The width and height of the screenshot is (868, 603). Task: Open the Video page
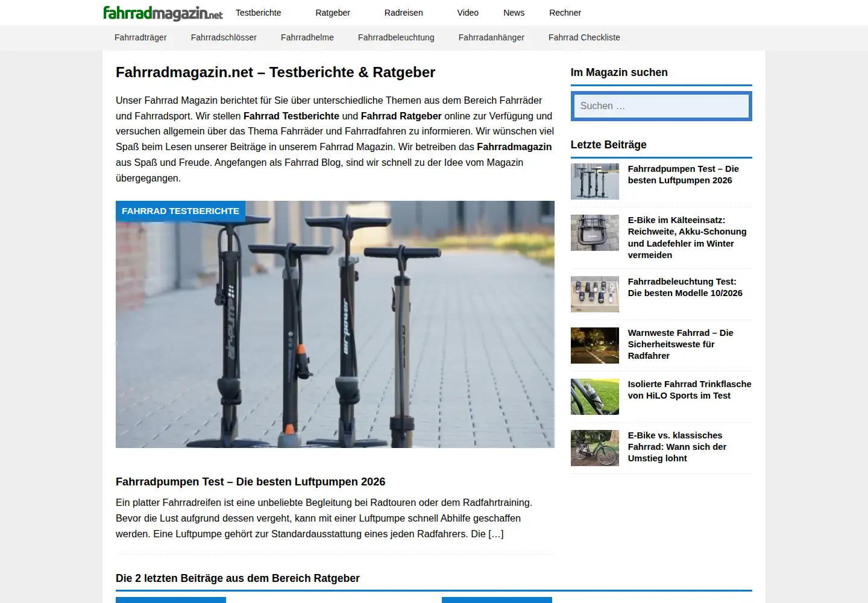468,13
